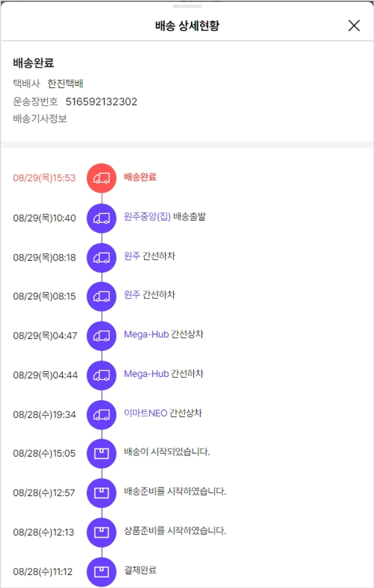The height and width of the screenshot is (588, 374).
Task: Click the box icon beside 배송준비를 시작하였습니다
Action: click(102, 493)
